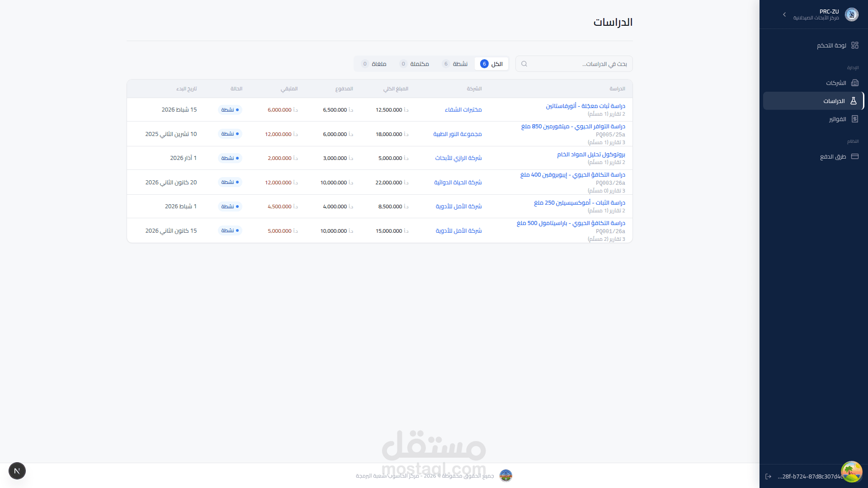Select the نشطة filter tab
868x488 pixels.
[455, 64]
